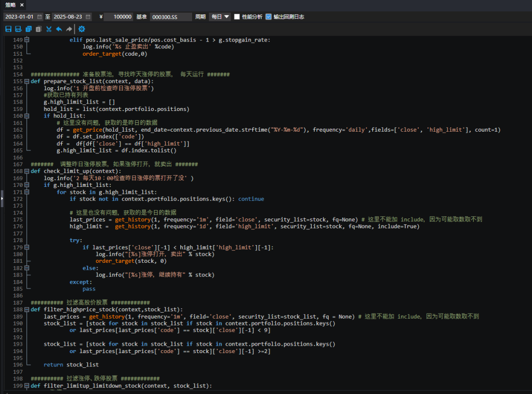Click the comment '# 这里没有问题, 获取的是昨日的数据'
Viewport: 532px width, 394px height.
tap(107, 123)
